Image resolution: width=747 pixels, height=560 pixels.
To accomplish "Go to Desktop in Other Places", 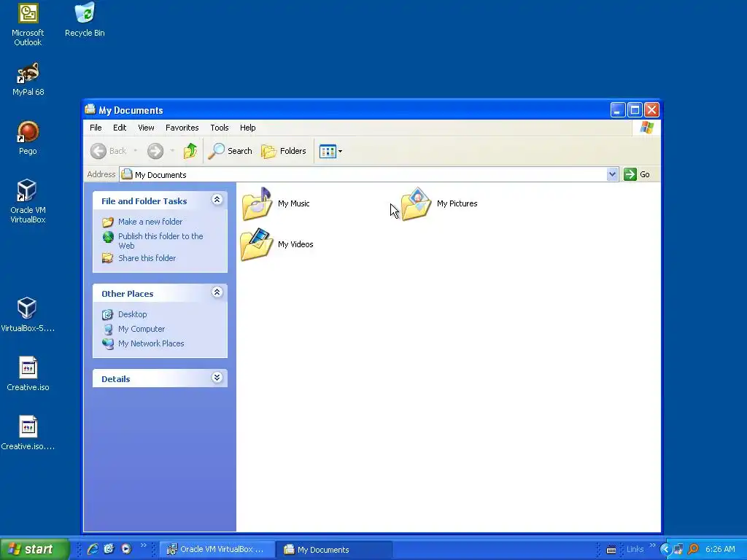I will tap(133, 314).
